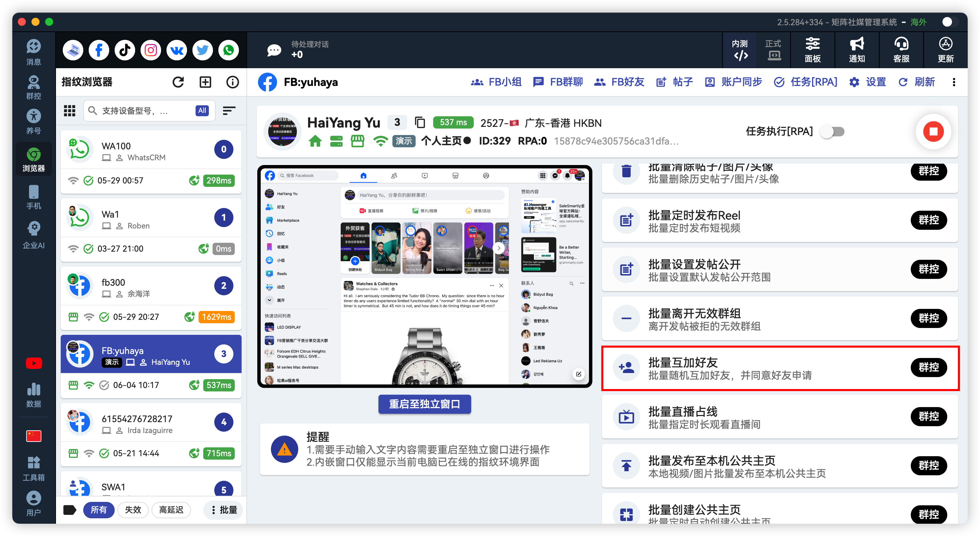Select the fb300 browser entry

click(151, 298)
